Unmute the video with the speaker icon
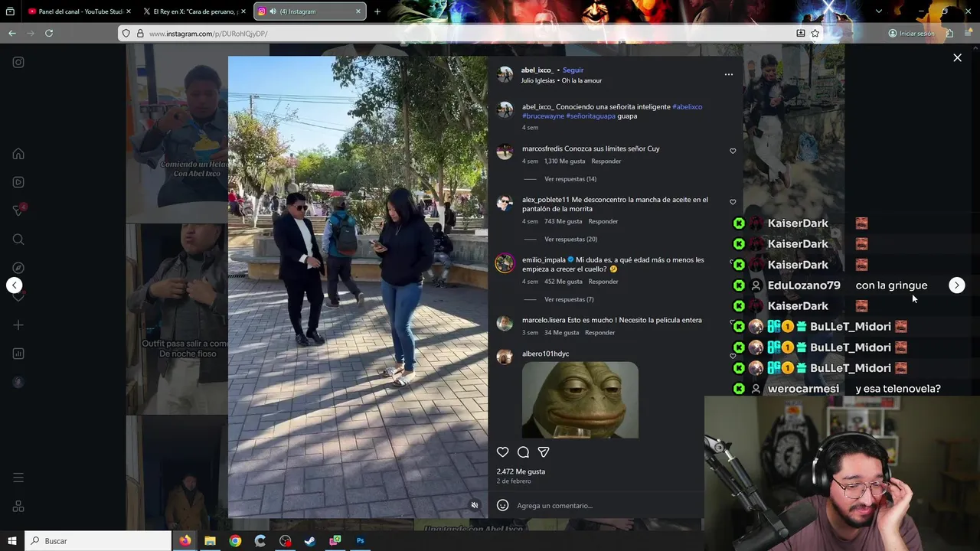The width and height of the screenshot is (980, 551). click(474, 505)
